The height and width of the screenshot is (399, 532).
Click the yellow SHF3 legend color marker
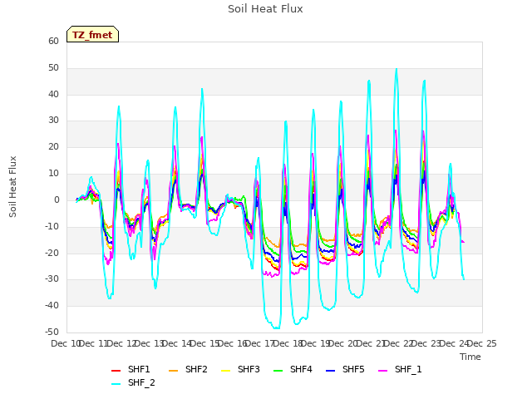tap(225, 371)
